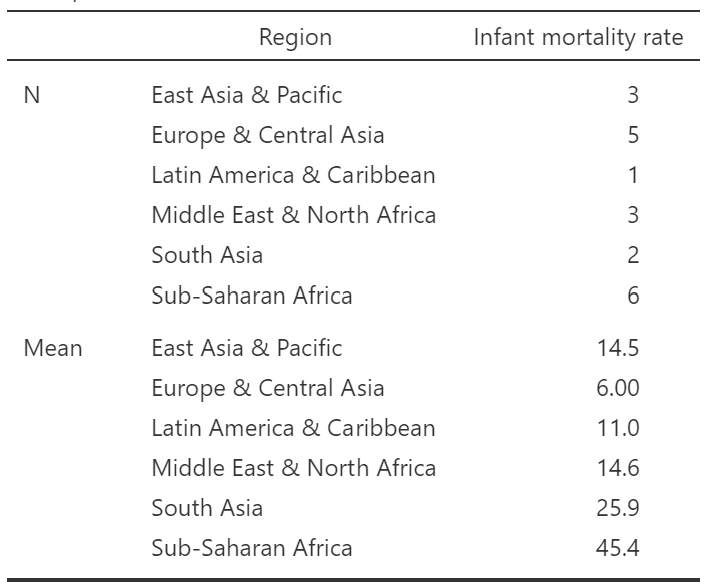Click East Asia & Pacific in Mean section
The height and width of the screenshot is (586, 710).
coord(246,348)
